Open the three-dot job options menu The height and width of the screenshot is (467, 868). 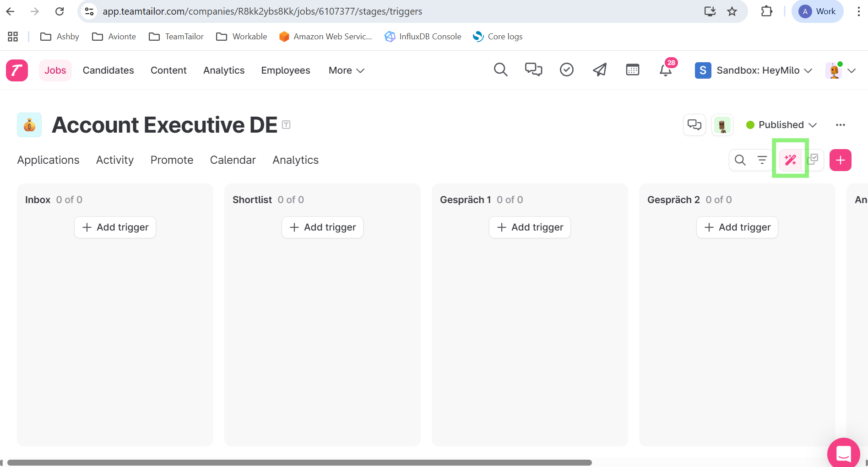coord(840,125)
